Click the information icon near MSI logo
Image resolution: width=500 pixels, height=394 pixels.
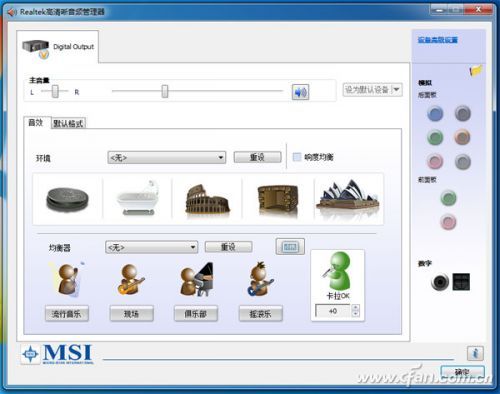[x=475, y=353]
